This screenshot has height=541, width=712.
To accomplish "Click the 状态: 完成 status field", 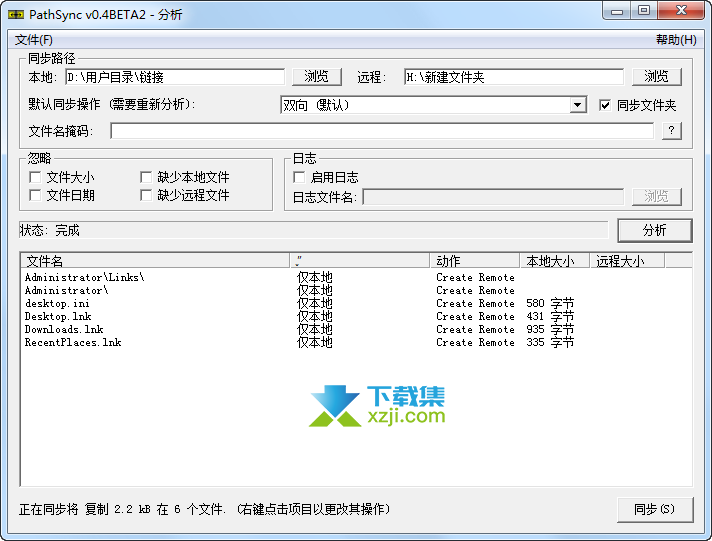I will (313, 230).
